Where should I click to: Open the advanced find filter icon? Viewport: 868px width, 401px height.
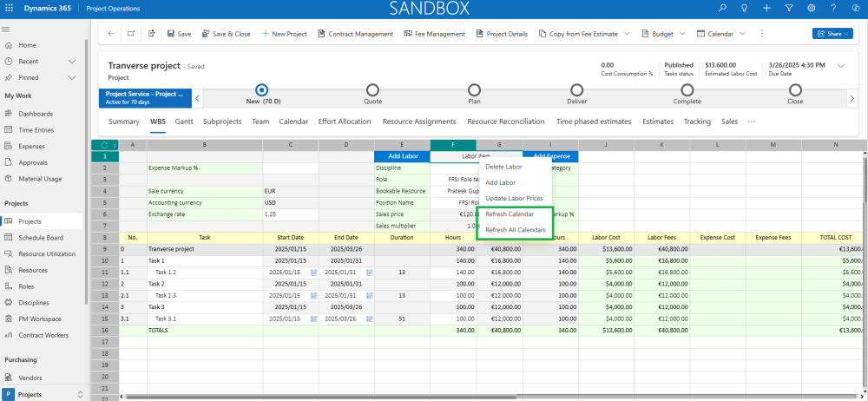click(789, 9)
